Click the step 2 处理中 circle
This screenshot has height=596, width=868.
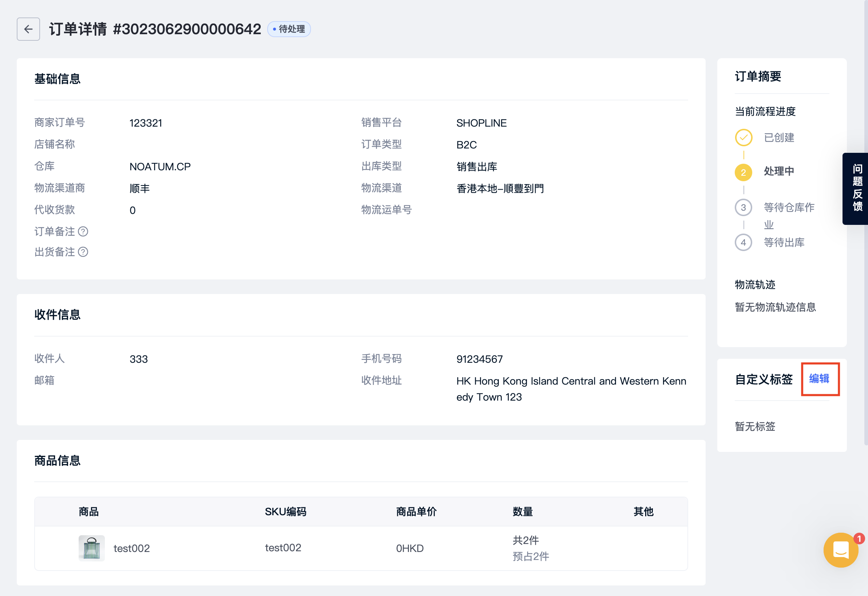[x=743, y=172]
